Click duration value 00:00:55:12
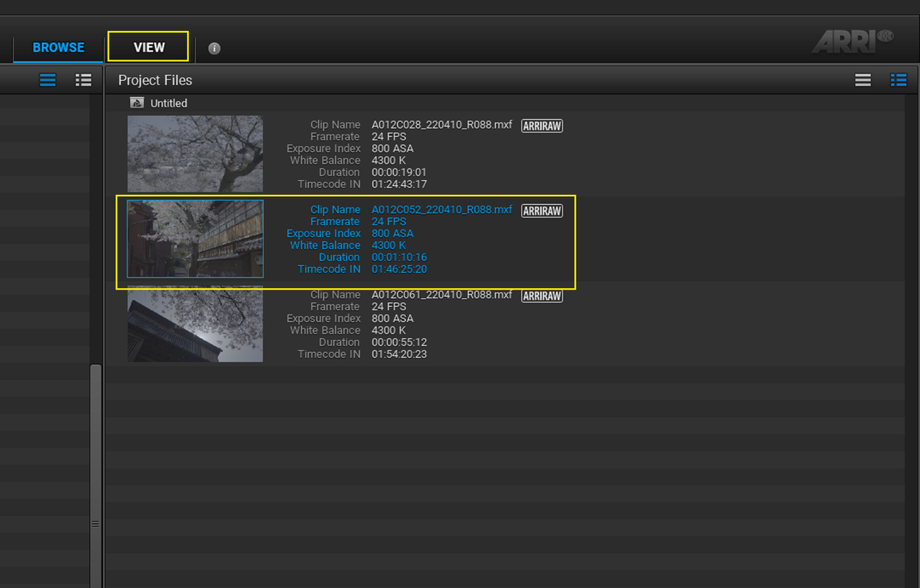The width and height of the screenshot is (920, 588). point(399,343)
